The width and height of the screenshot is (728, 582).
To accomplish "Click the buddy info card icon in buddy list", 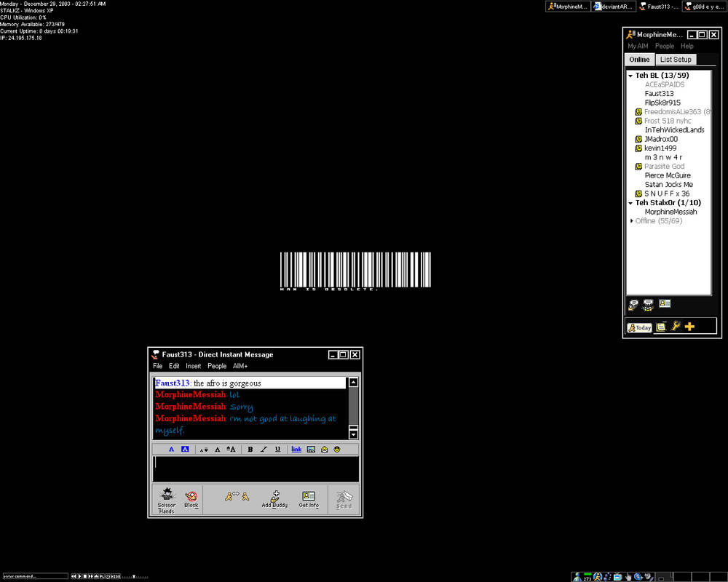I will pyautogui.click(x=665, y=303).
